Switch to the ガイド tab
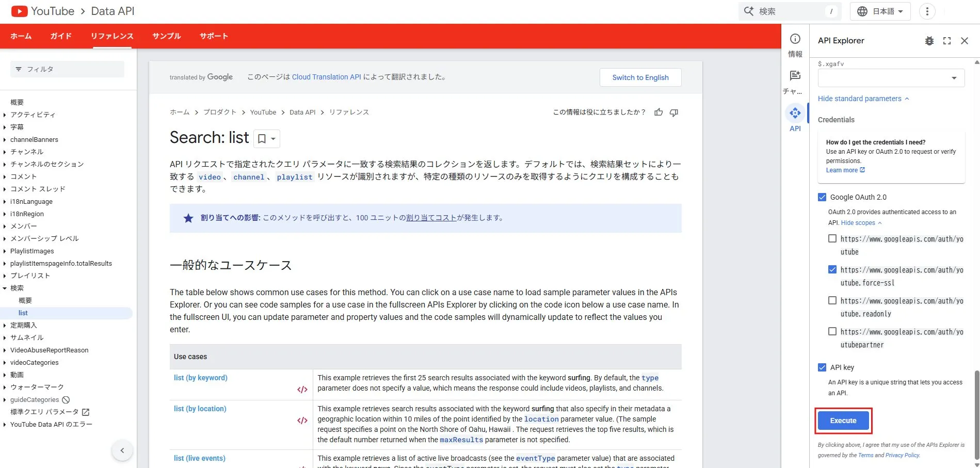Screen dimensions: 980x468 (61, 36)
